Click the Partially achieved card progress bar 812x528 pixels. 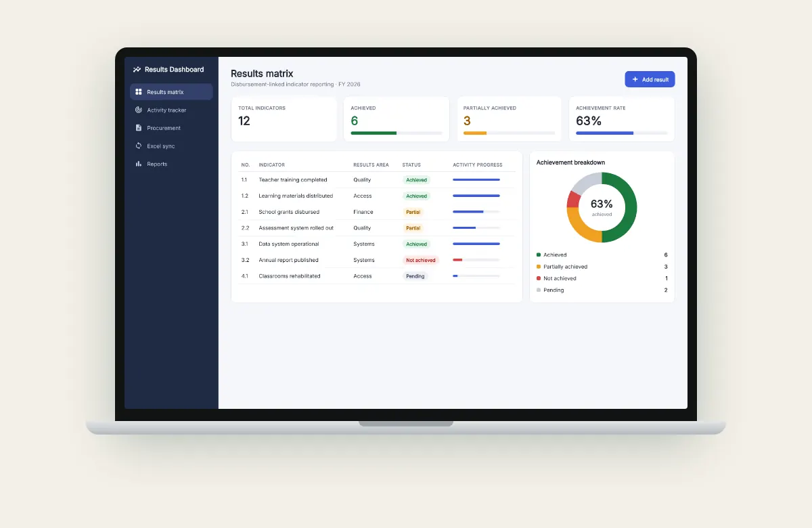click(509, 133)
